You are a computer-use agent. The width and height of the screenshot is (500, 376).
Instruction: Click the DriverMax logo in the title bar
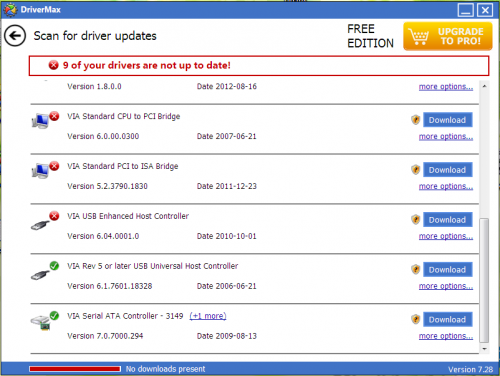(x=10, y=10)
